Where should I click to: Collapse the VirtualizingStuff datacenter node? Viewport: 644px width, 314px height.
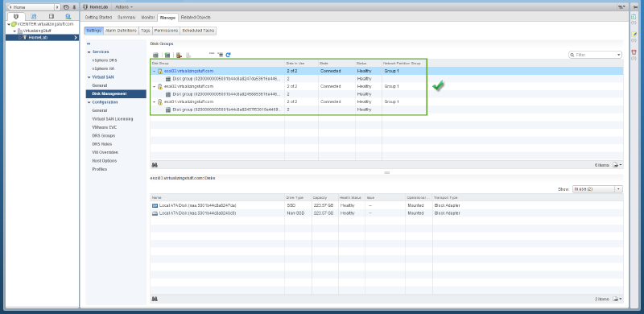tap(14, 31)
